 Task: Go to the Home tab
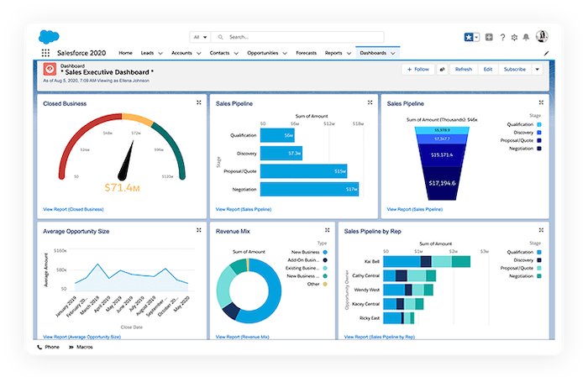coord(125,53)
